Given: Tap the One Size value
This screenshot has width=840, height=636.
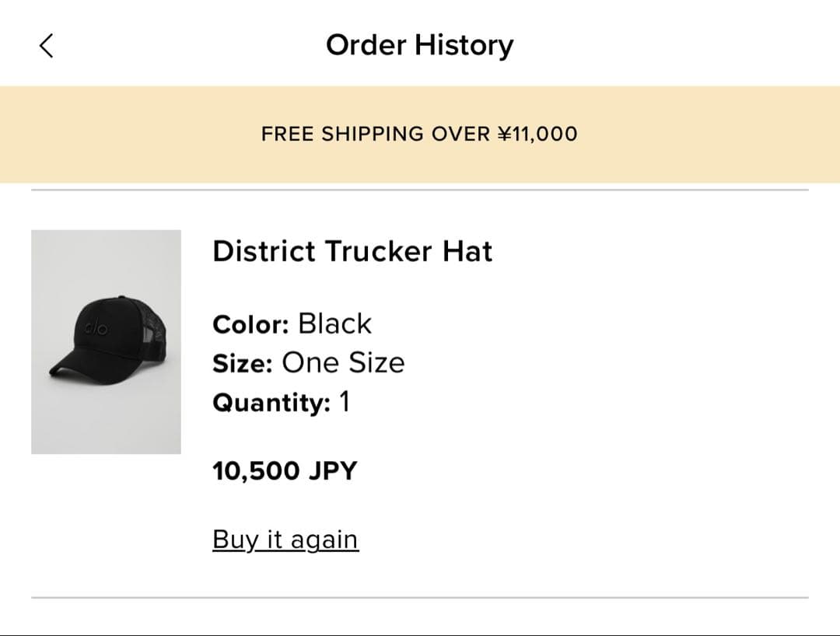Looking at the screenshot, I should (343, 363).
